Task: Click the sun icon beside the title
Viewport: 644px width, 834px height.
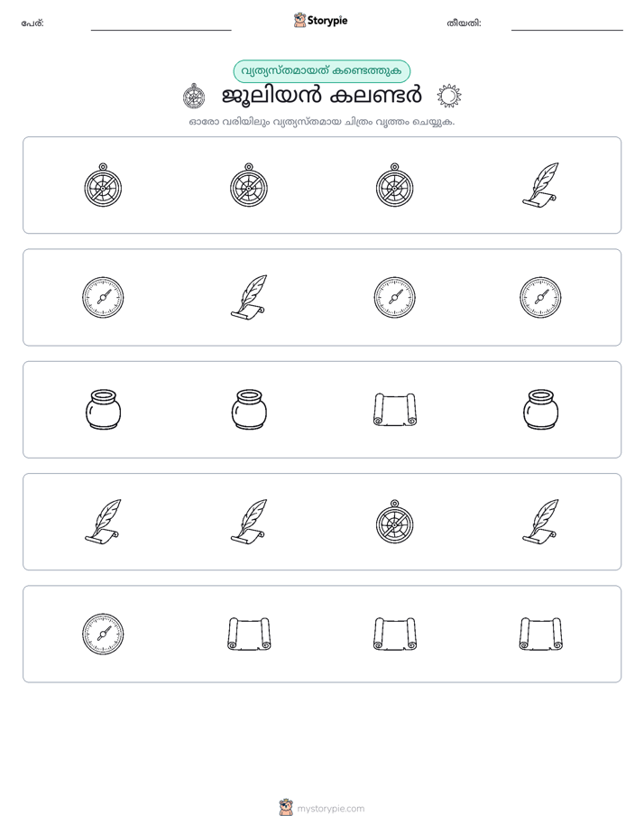Action: pos(449,97)
